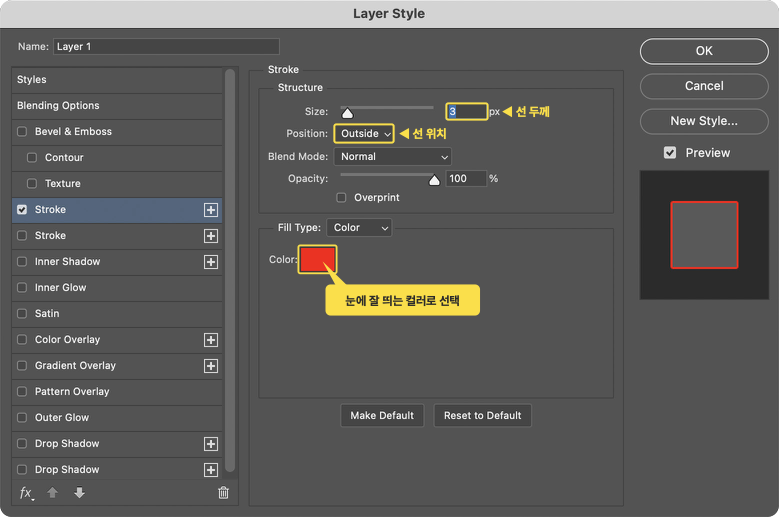Uncheck the Preview checkbox
The height and width of the screenshot is (517, 779).
(x=670, y=152)
